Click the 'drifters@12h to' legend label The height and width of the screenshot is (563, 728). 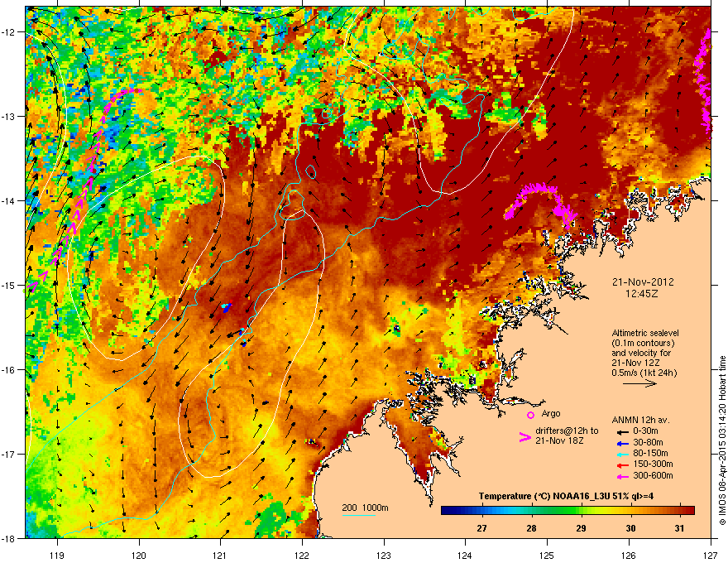(x=567, y=431)
